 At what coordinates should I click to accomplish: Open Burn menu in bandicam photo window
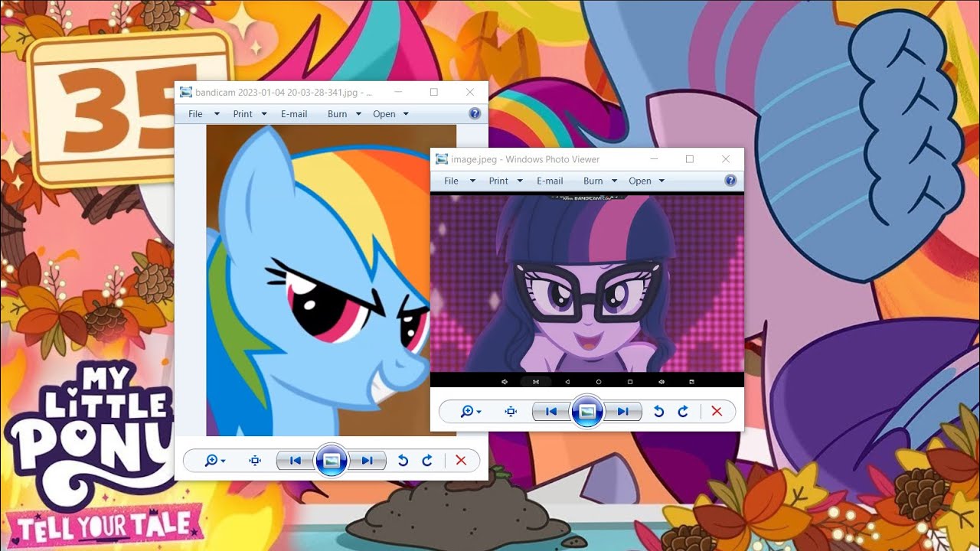tap(337, 114)
